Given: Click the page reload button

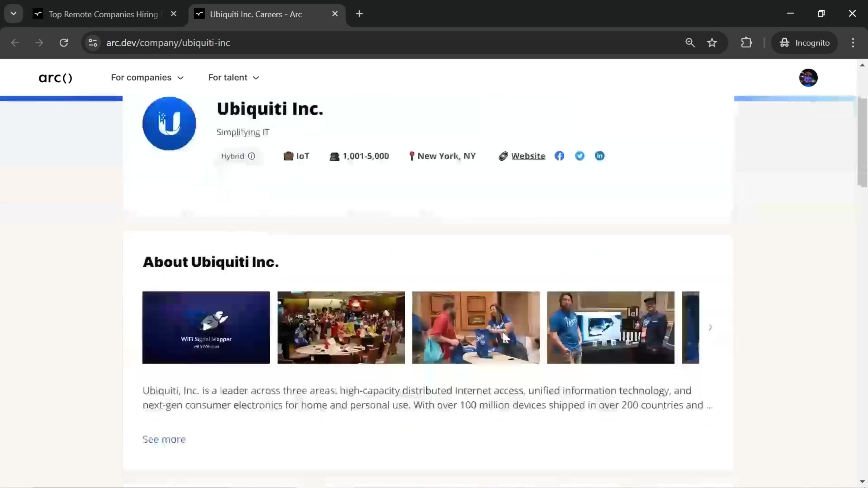Looking at the screenshot, I should coord(64,42).
